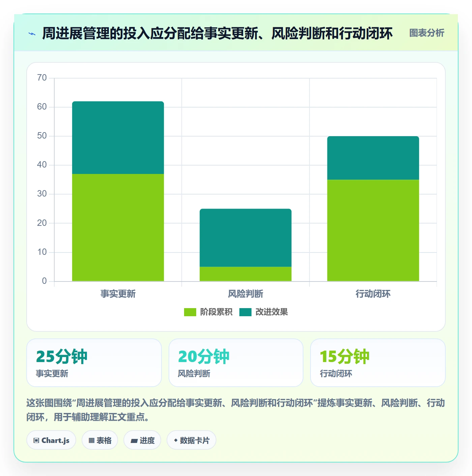472x476 pixels.
Task: Click the lightning bolt icon beside title
Action: tap(32, 34)
